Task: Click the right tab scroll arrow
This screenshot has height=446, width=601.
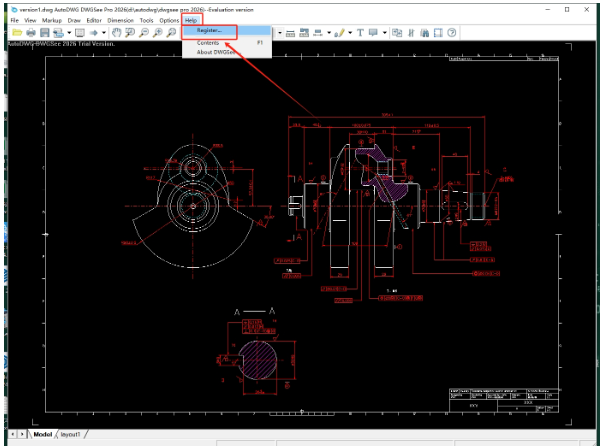Action: 22,434
